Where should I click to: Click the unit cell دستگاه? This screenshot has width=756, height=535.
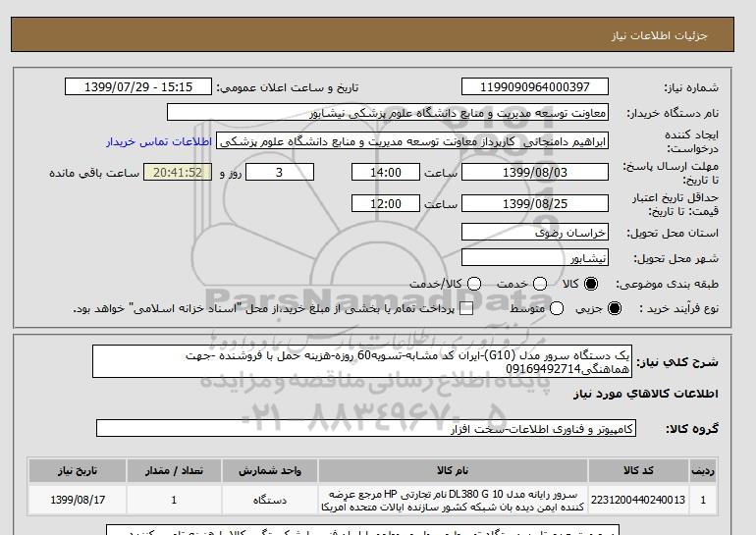pyautogui.click(x=270, y=501)
